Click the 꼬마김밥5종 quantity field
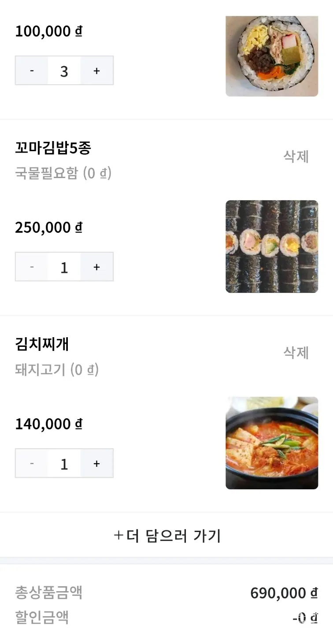This screenshot has height=644, width=333. click(x=64, y=267)
